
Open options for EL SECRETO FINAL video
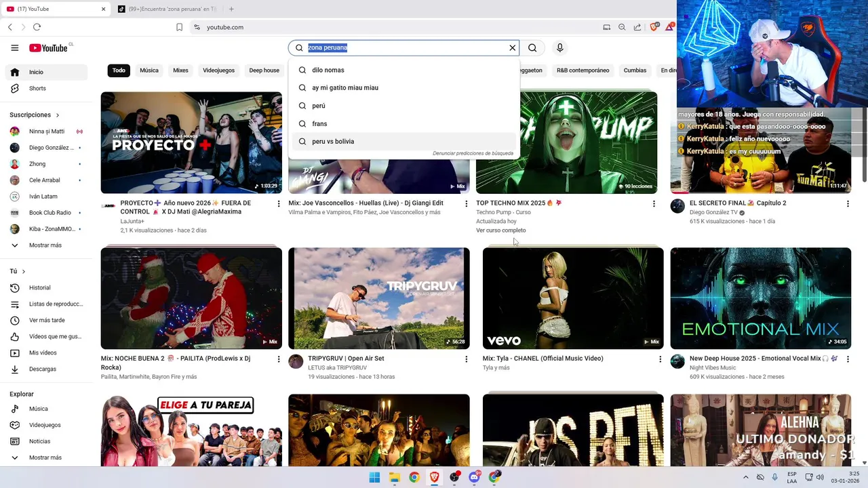(848, 203)
